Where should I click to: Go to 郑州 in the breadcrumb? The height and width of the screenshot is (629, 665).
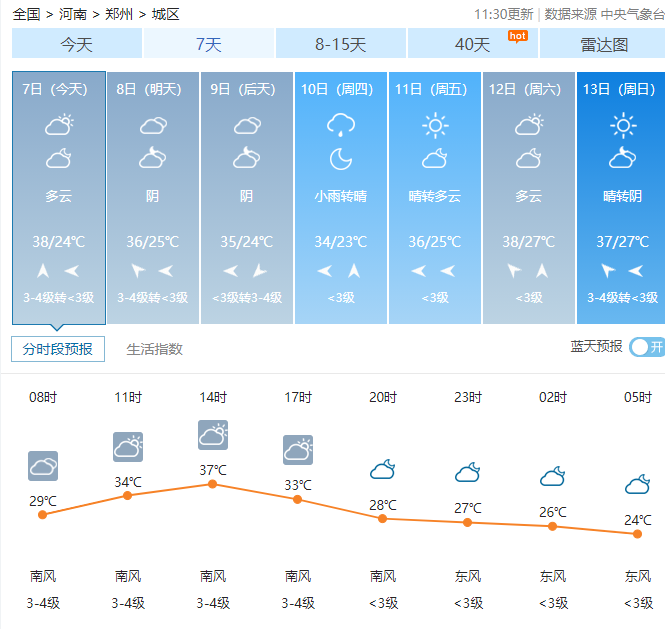[119, 14]
